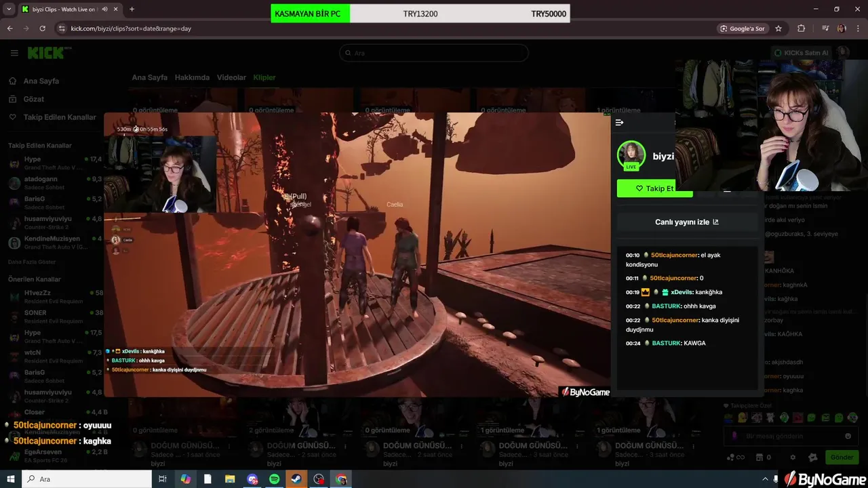
Task: Switch to the Klipler channel tab
Action: (x=264, y=77)
